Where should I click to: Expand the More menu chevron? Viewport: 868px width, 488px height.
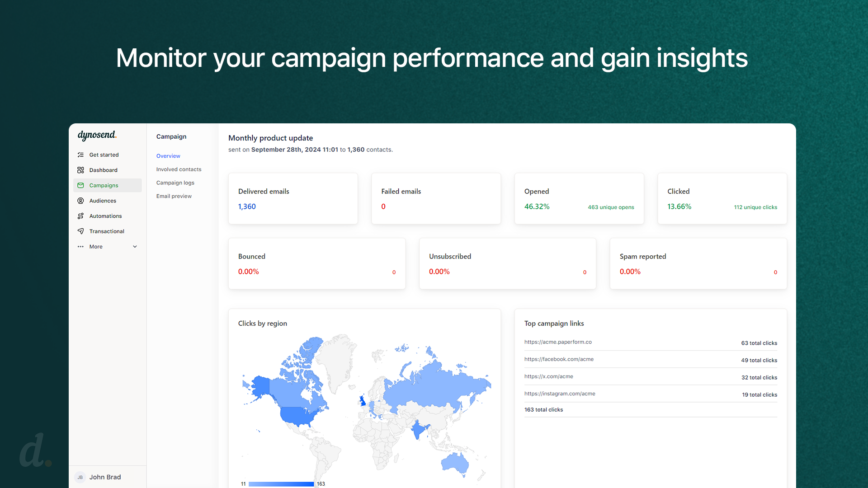point(135,247)
